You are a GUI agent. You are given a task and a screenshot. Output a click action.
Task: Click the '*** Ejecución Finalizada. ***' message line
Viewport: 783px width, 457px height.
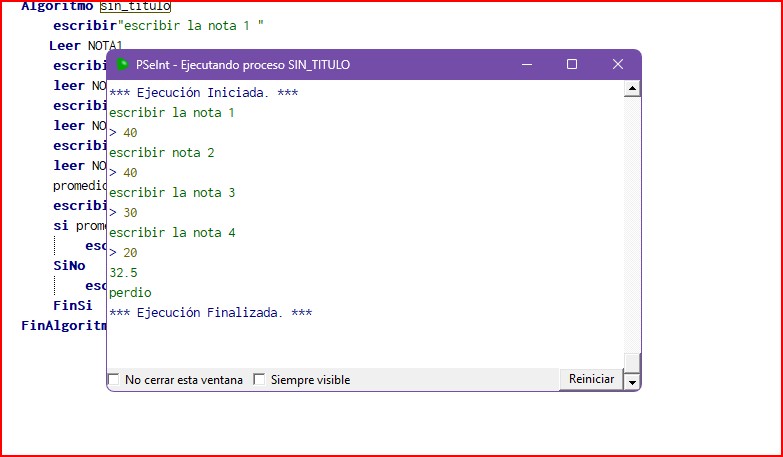pyautogui.click(x=210, y=313)
